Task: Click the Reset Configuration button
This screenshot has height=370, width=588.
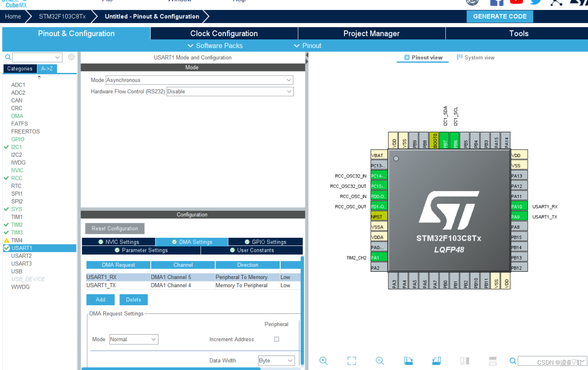Action: (115, 229)
